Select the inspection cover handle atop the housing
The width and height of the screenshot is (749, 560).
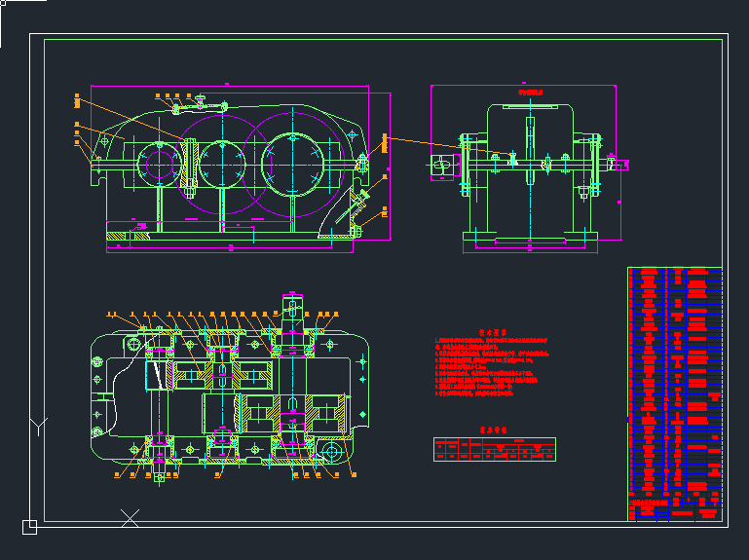(200, 101)
